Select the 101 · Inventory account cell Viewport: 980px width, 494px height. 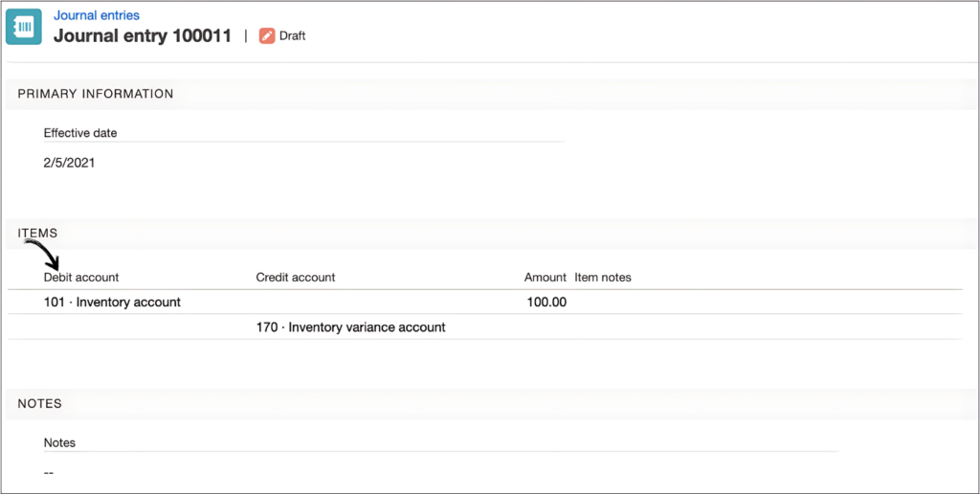[113, 302]
